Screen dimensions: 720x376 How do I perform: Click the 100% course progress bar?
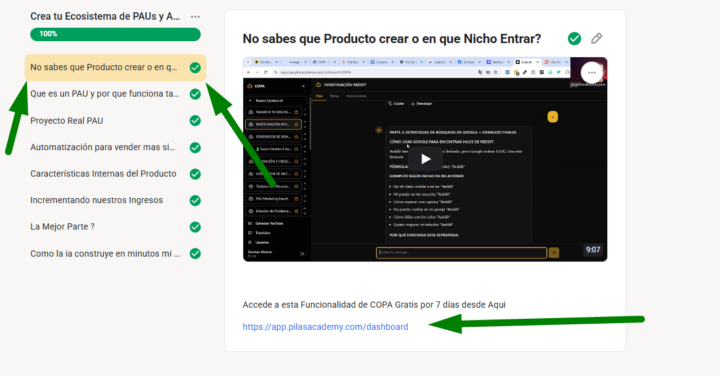[x=115, y=34]
